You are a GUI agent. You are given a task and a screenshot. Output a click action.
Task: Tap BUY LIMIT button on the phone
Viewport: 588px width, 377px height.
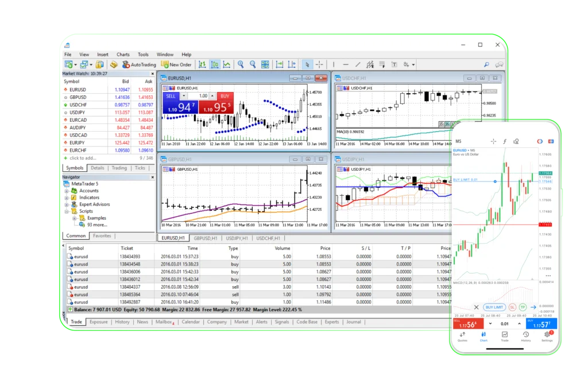coord(493,307)
